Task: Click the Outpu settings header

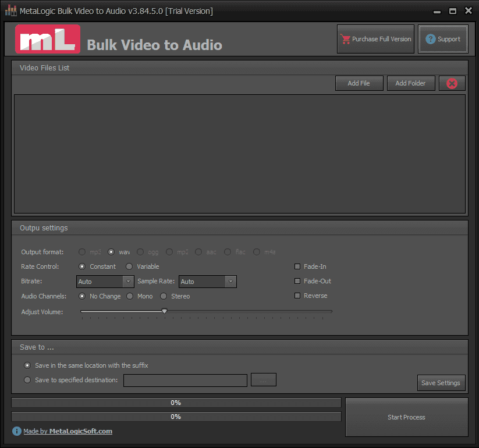Action: click(240, 228)
